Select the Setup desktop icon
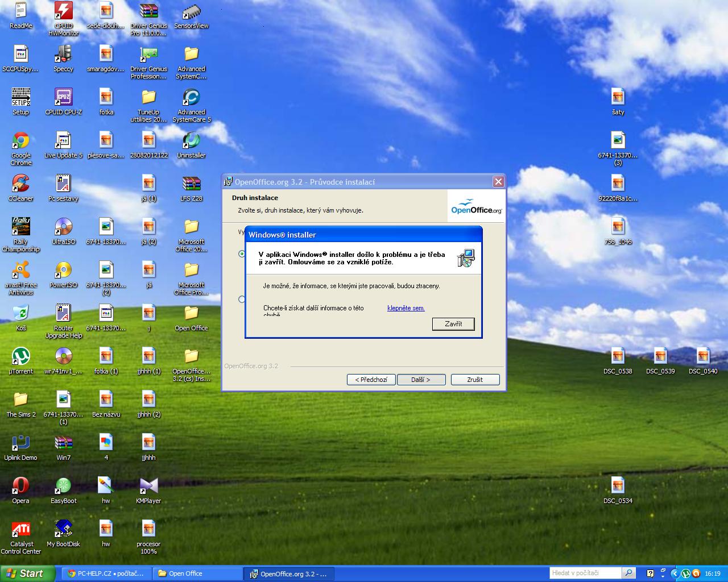 (21, 102)
